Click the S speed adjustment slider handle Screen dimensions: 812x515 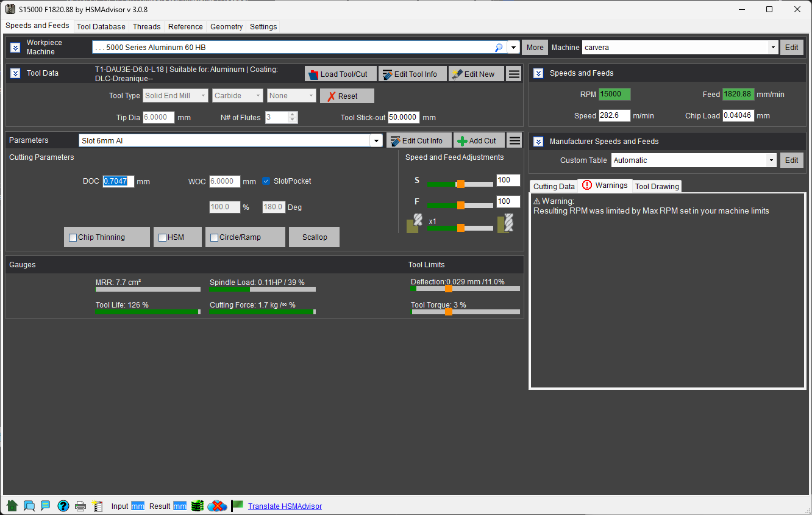coord(461,184)
